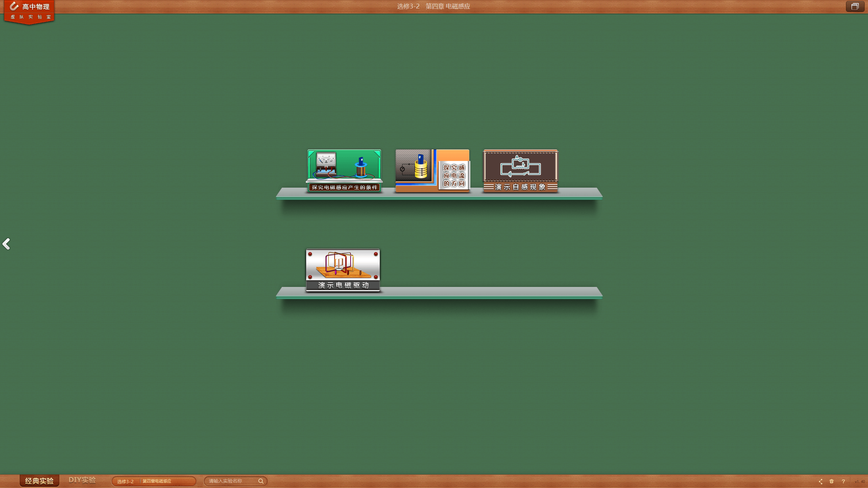Click the search magnifier icon
The height and width of the screenshot is (488, 868).
(261, 481)
